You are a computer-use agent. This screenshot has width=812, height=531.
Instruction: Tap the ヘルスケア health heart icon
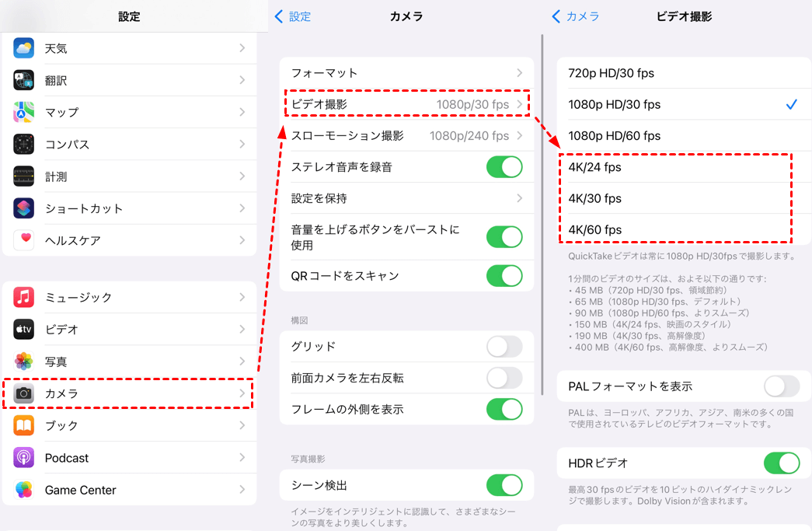pos(24,240)
